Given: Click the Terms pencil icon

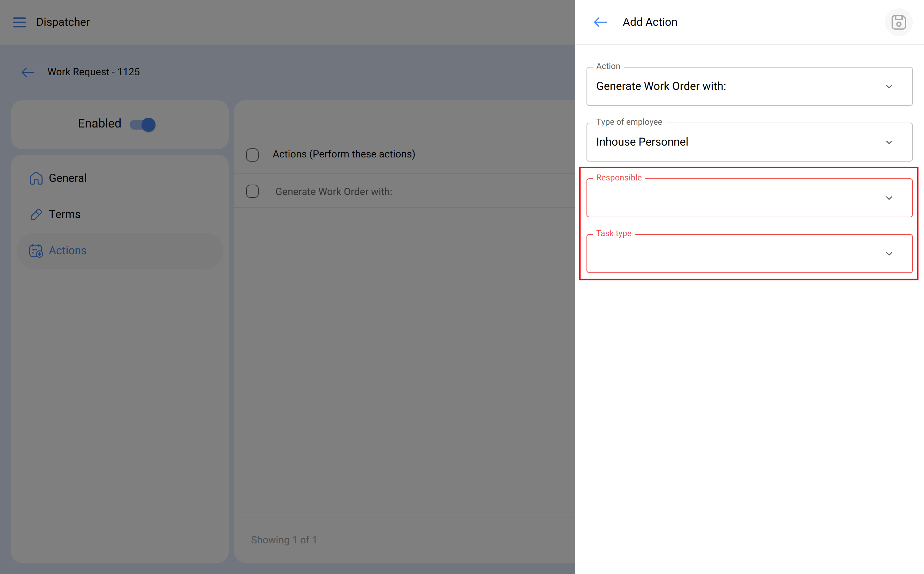Looking at the screenshot, I should click(x=36, y=215).
